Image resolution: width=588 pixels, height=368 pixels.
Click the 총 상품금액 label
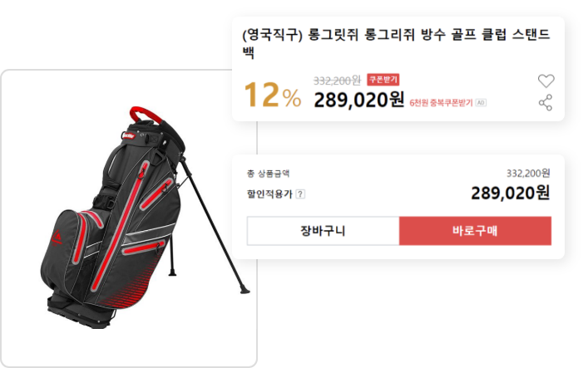pyautogui.click(x=268, y=174)
